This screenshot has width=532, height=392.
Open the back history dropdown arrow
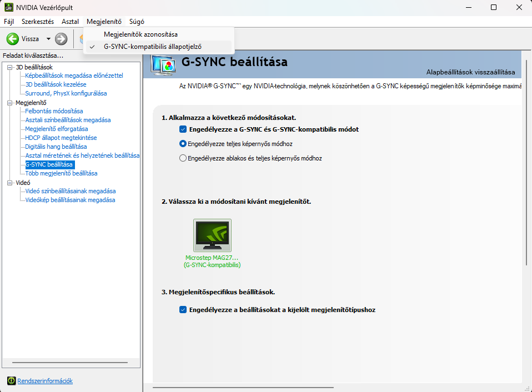coord(48,39)
